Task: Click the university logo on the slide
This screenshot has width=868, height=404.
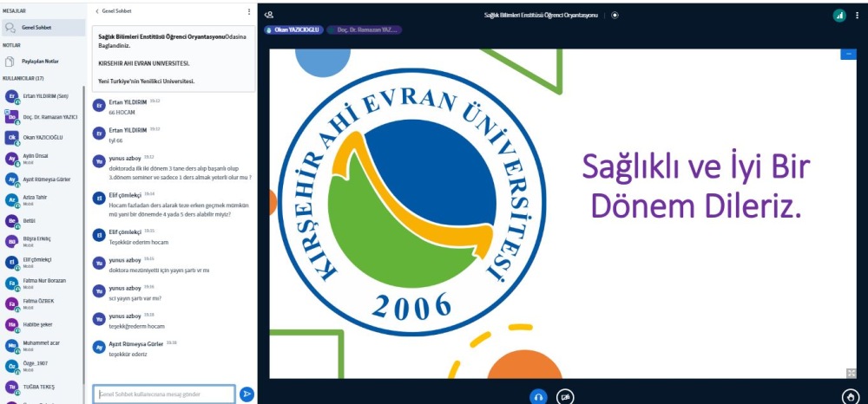Action: (x=411, y=202)
